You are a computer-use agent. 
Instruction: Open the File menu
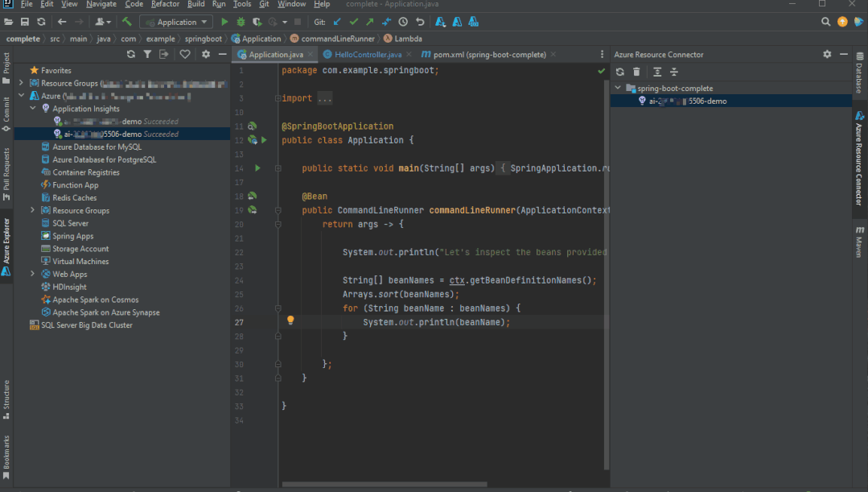click(26, 4)
